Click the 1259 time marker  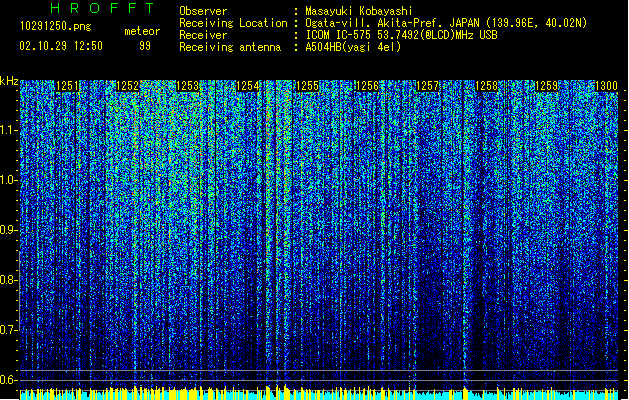pyautogui.click(x=547, y=86)
